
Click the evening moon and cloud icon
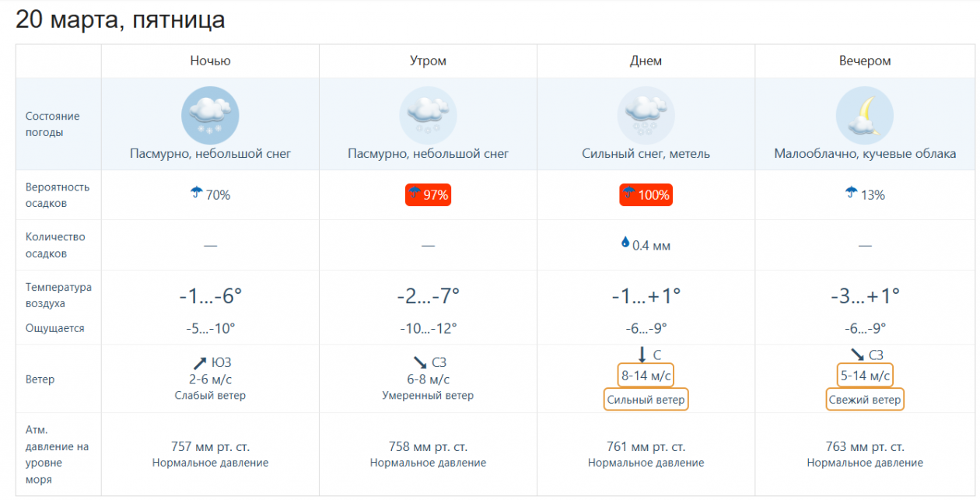865,116
